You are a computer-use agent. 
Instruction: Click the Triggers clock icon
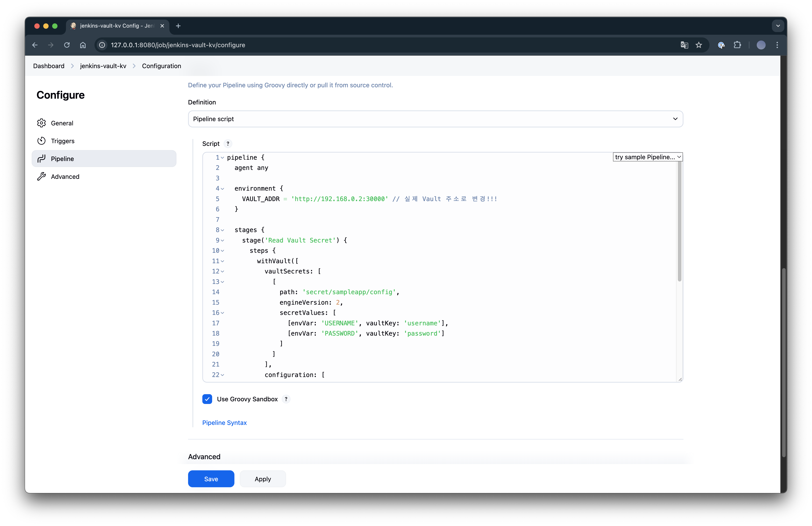tap(41, 141)
